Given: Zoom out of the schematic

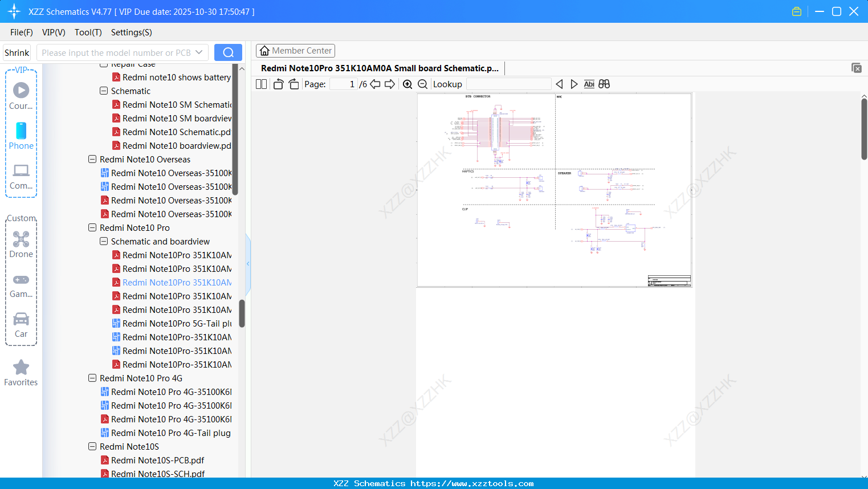Looking at the screenshot, I should [x=422, y=84].
